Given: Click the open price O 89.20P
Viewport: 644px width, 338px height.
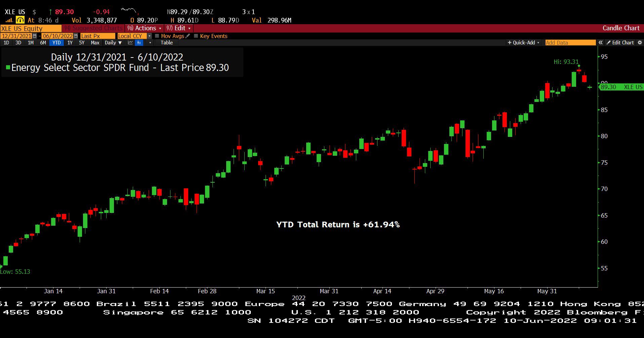Looking at the screenshot, I should 144,21.
